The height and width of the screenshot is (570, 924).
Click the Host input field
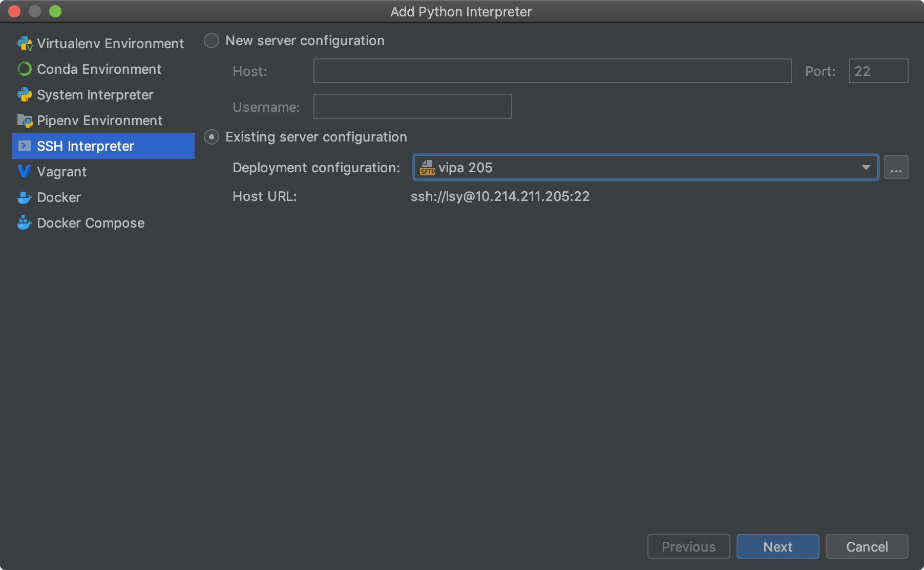coord(552,71)
